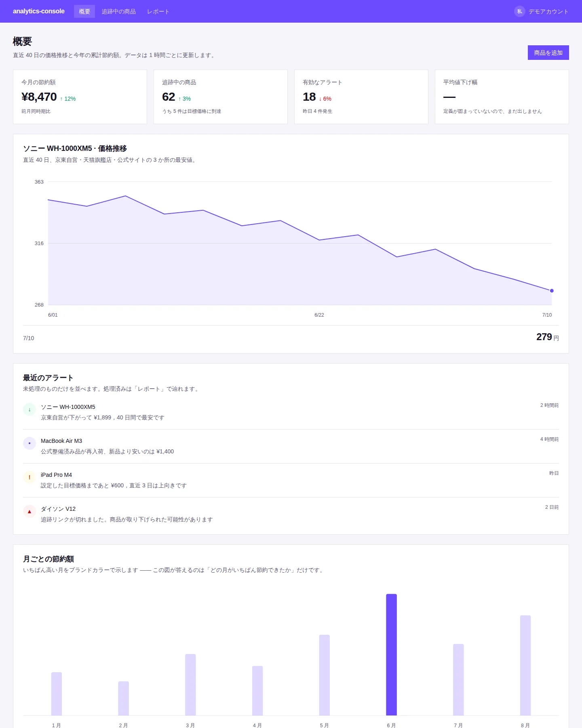Click the down-arrow icon for ソニー WH-1000XM5 alert

coord(30,409)
